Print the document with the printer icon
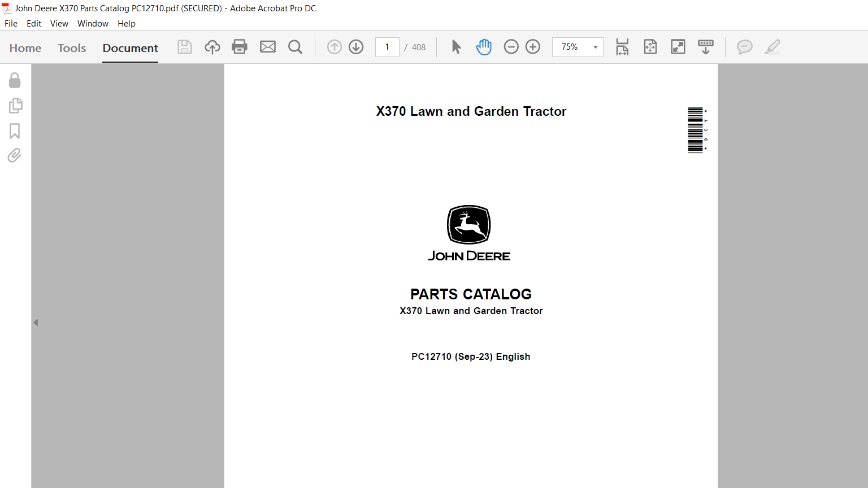 point(240,47)
